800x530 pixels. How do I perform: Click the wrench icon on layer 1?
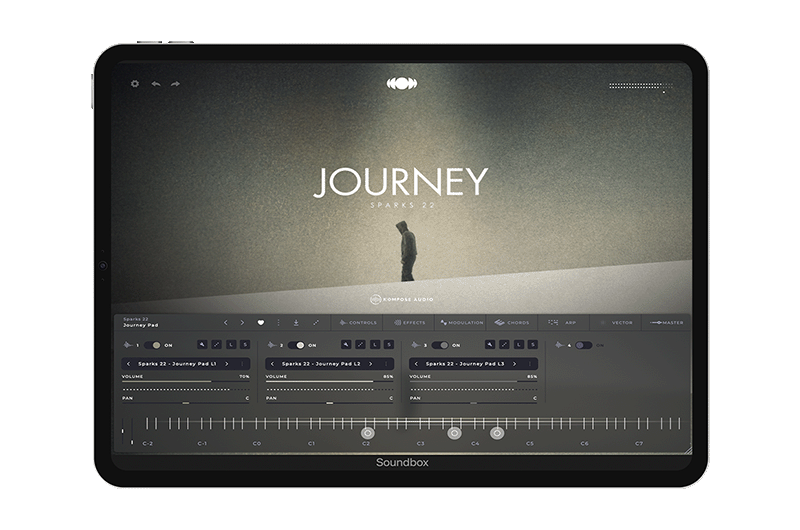pyautogui.click(x=202, y=345)
